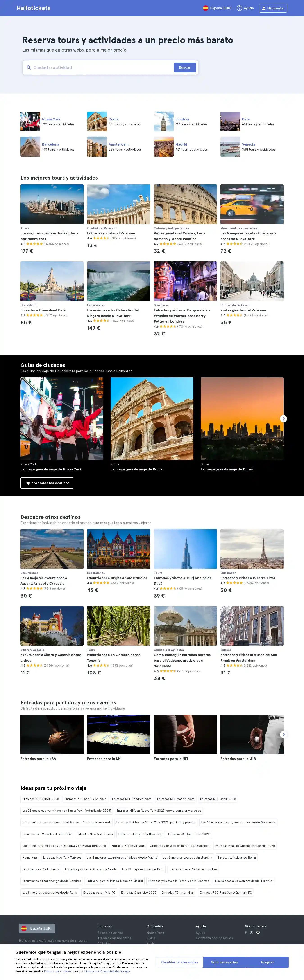Image resolution: width=304 pixels, height=980 pixels.
Task: Open the España (EUR) header language menu
Action: (217, 8)
